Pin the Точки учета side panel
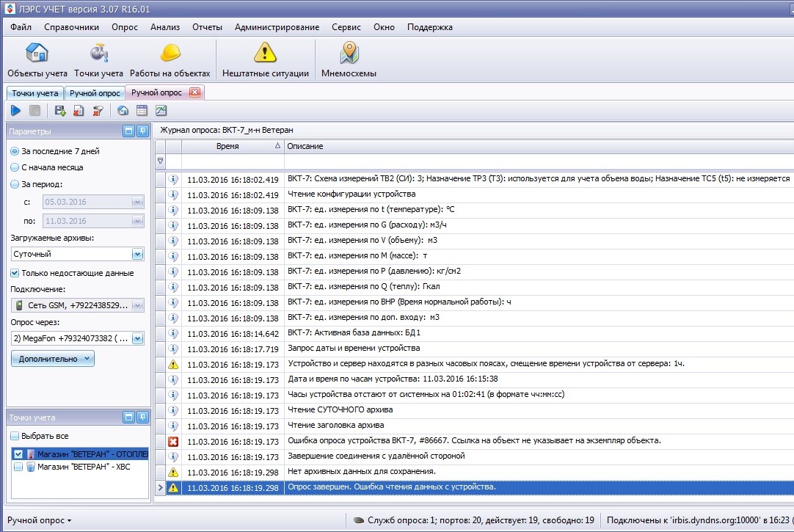Viewport: 794px width, 532px height. (x=143, y=418)
